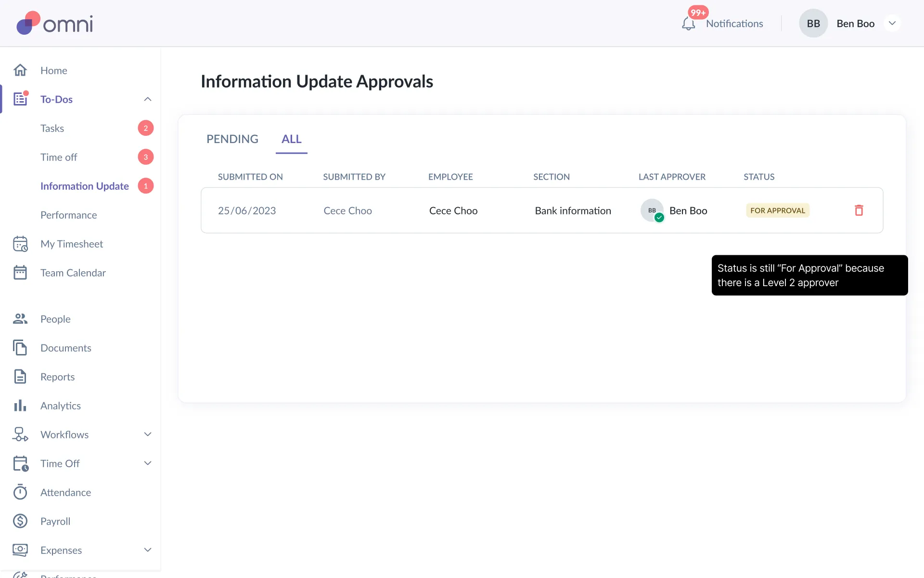Go to Performance under To-Dos
924x578 pixels.
pos(68,215)
